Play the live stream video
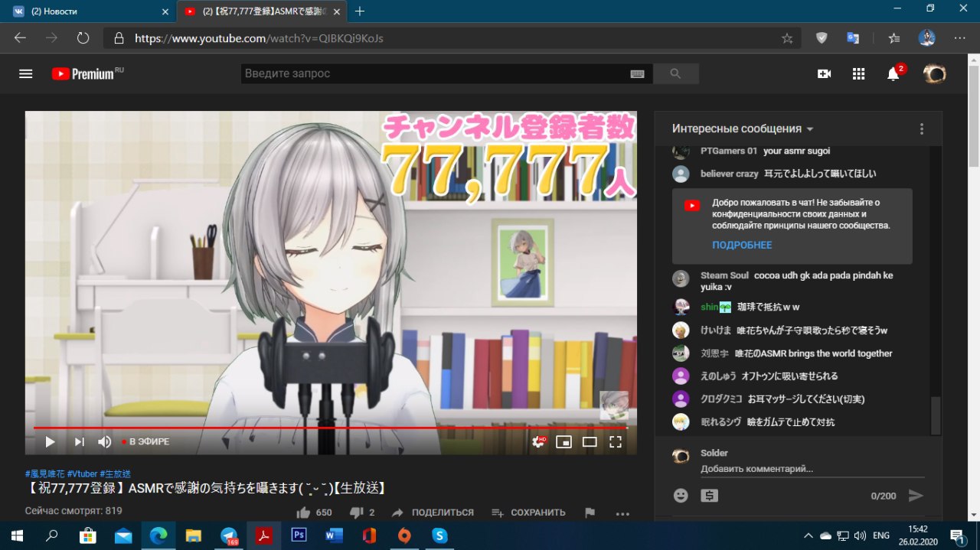This screenshot has height=550, width=980. [x=50, y=441]
